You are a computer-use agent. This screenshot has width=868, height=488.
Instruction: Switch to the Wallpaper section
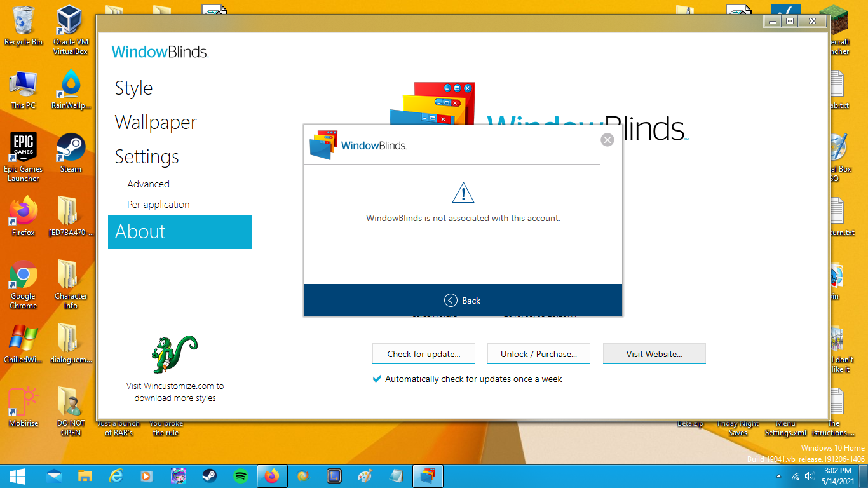(156, 123)
